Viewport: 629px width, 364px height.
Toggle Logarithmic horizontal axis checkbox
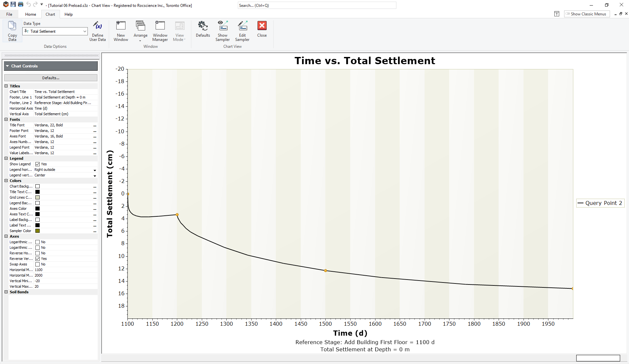[37, 242]
